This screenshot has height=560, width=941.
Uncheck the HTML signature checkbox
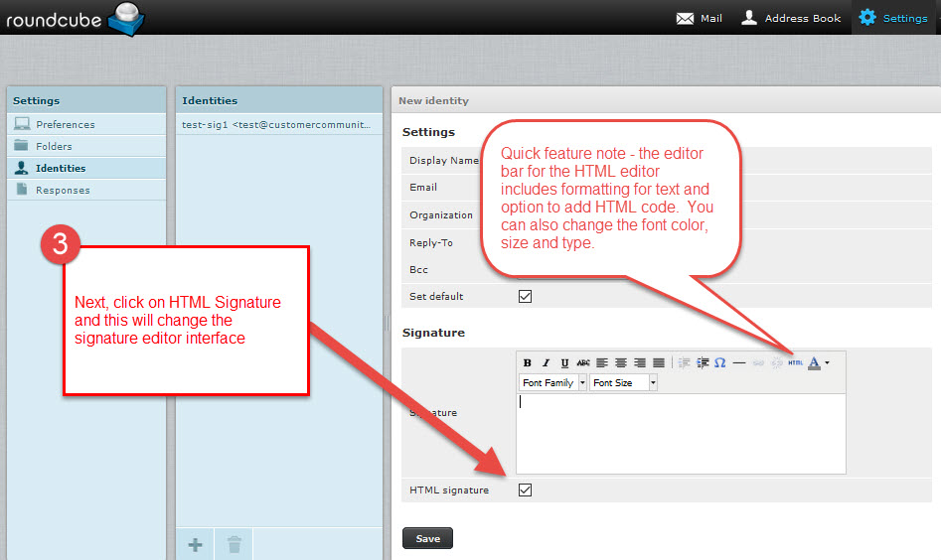coord(526,490)
